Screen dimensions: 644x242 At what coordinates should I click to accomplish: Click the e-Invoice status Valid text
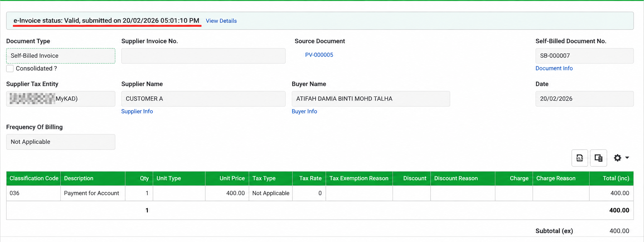(x=106, y=21)
